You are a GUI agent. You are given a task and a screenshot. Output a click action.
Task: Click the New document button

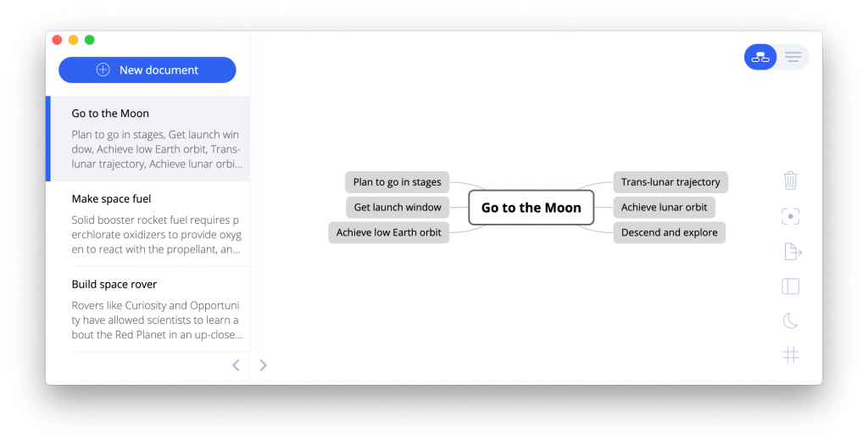point(147,70)
